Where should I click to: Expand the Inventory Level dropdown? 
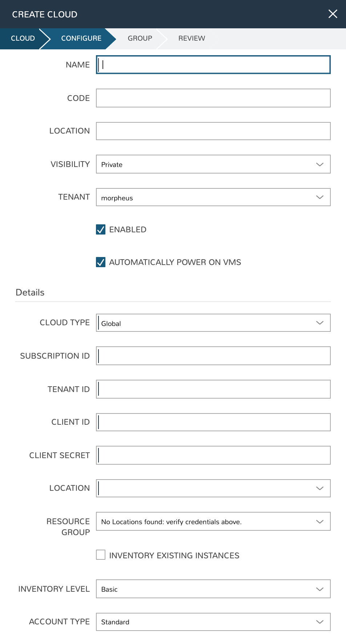coord(213,589)
